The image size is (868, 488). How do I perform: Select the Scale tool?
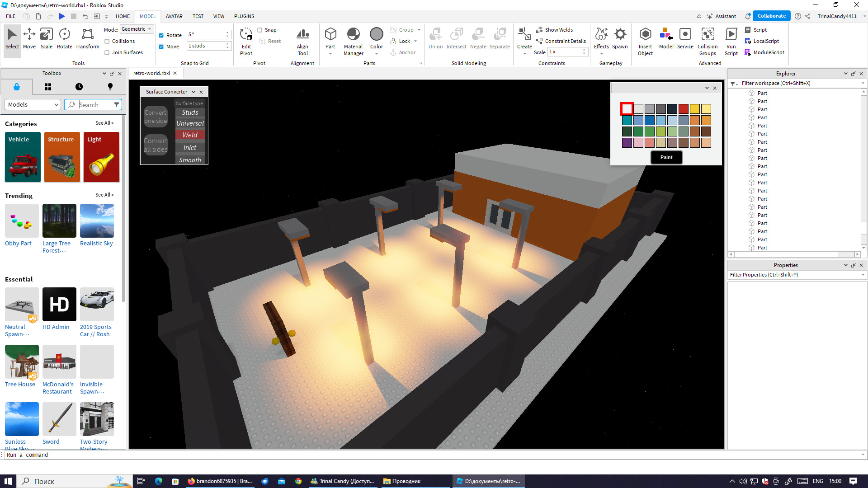click(46, 38)
